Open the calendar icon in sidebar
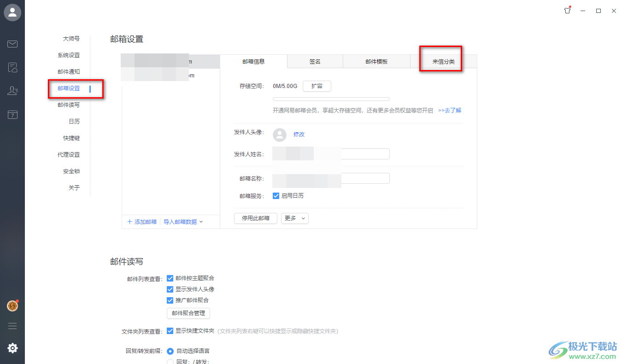The width and height of the screenshot is (622, 364). pos(12,114)
